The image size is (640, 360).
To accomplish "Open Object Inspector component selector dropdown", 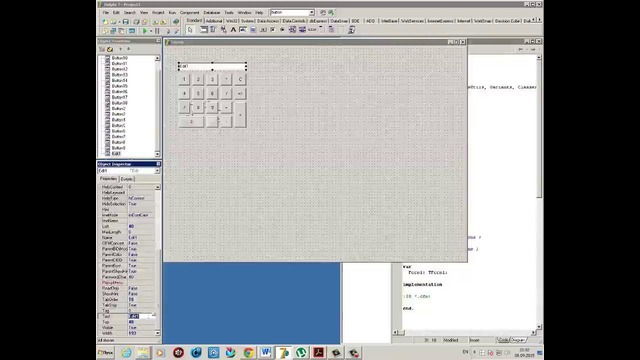I will tap(157, 171).
